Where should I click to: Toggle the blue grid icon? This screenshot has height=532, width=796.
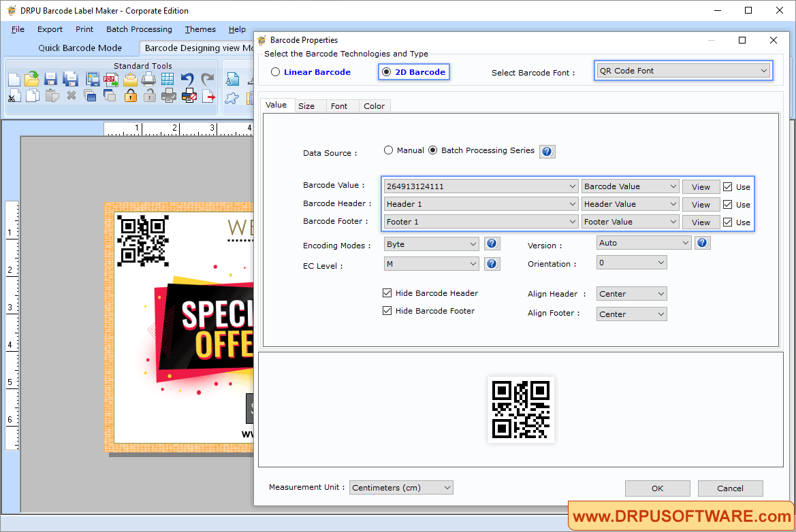point(168,79)
